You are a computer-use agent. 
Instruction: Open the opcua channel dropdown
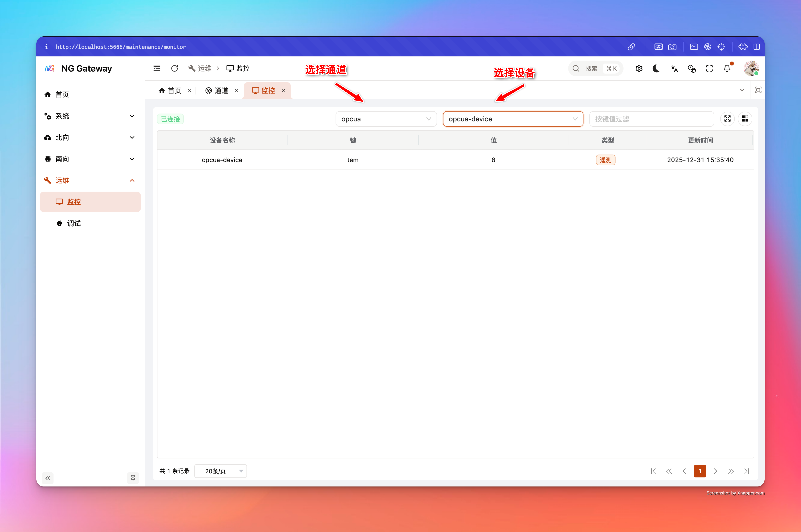coord(386,119)
